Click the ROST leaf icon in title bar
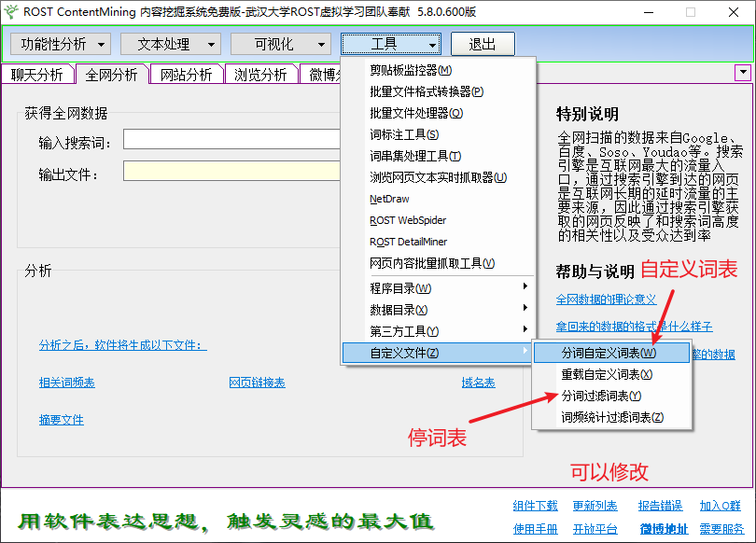This screenshot has width=756, height=543. (x=13, y=12)
